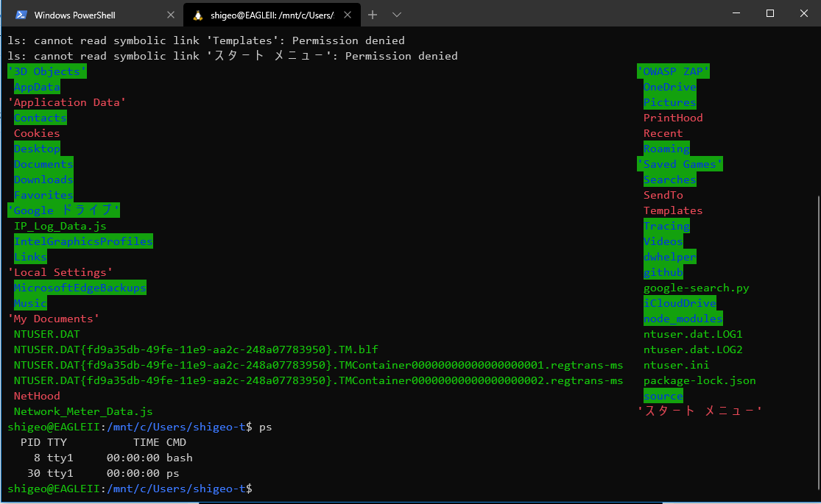Click the iCloudDrive directory entry
This screenshot has height=504, width=821.
[x=680, y=303]
